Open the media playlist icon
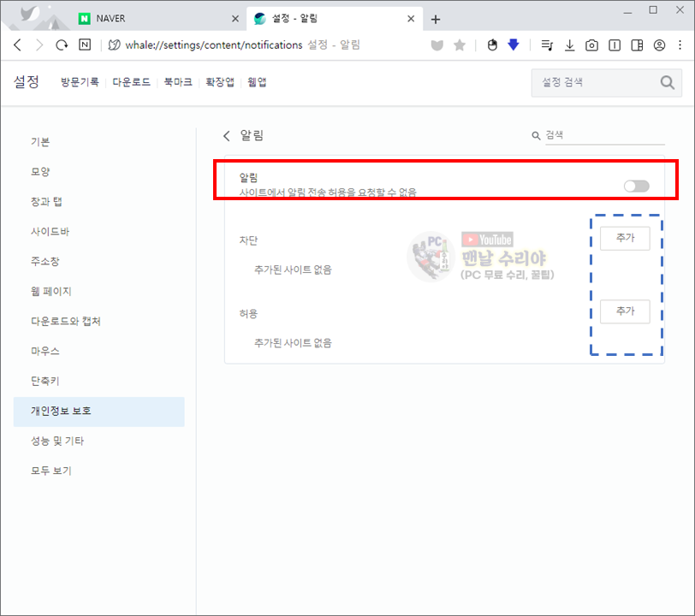The width and height of the screenshot is (695, 616). (547, 45)
